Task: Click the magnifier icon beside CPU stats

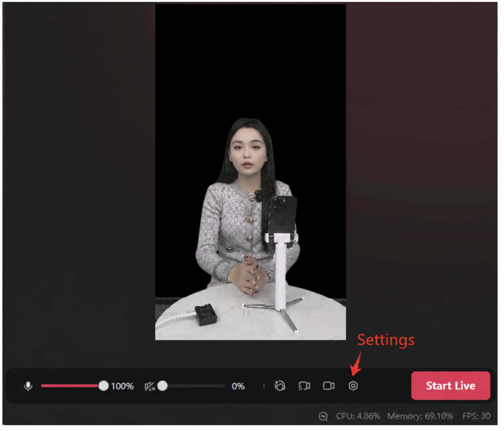Action: coord(323,417)
